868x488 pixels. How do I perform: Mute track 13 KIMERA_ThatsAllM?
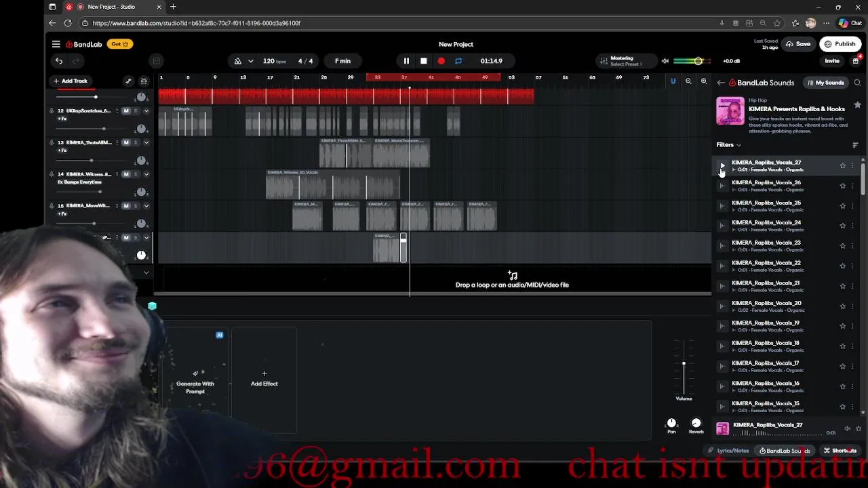126,142
